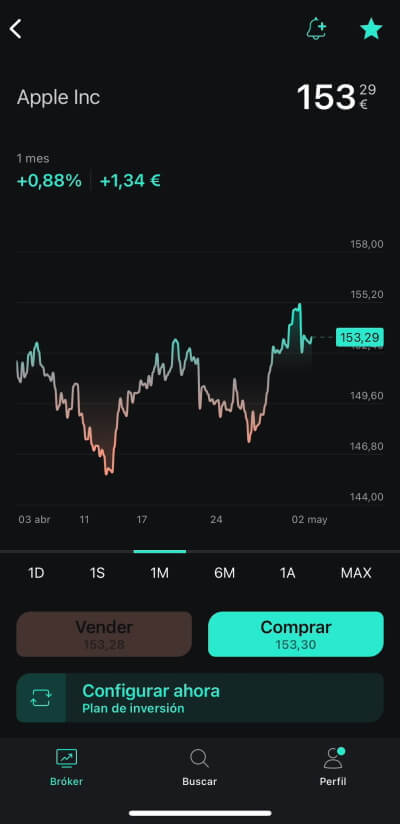Viewport: 400px width, 824px height.
Task: Tap the +1,34 € change value
Action: (x=130, y=181)
